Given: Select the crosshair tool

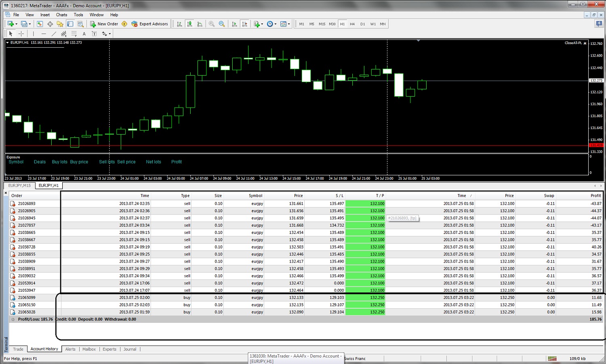Looking at the screenshot, I should pos(21,34).
